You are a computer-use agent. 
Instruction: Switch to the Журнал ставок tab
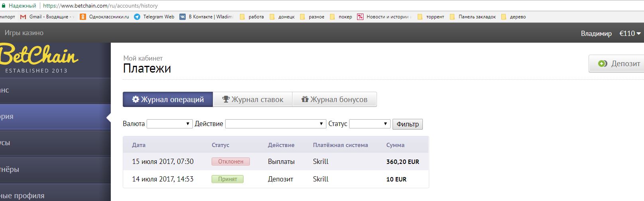tap(253, 99)
